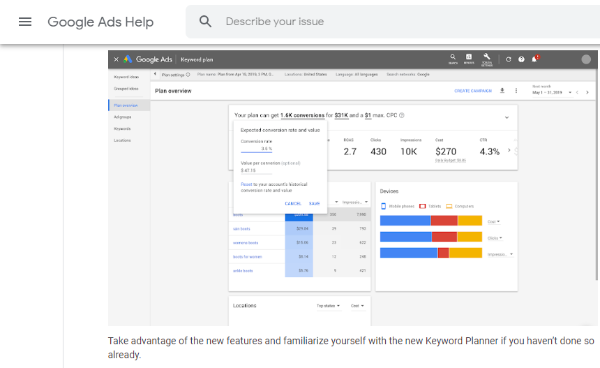Image resolution: width=600 pixels, height=368 pixels.
Task: Open the 'boots for women' keyword link
Action: [248, 257]
